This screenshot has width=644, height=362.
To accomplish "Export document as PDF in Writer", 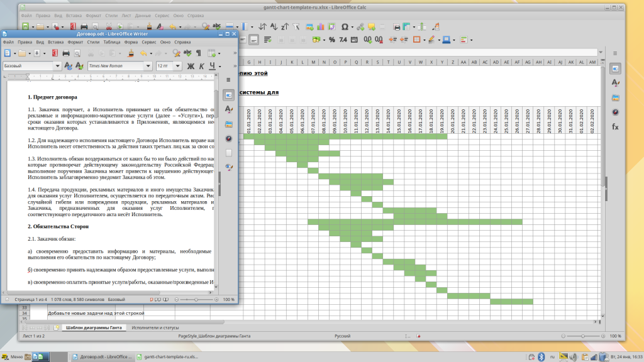I will coord(55,53).
